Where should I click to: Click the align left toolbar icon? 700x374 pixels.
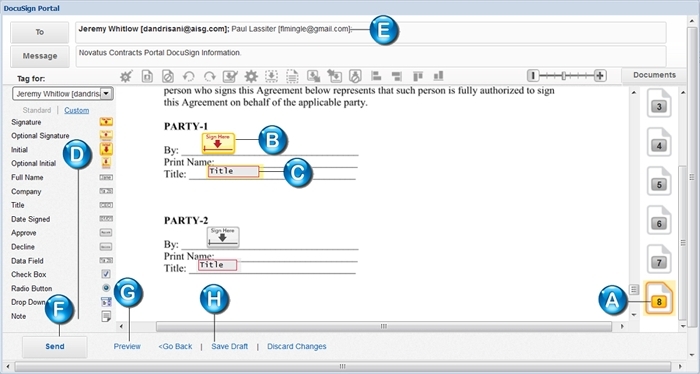tap(376, 76)
